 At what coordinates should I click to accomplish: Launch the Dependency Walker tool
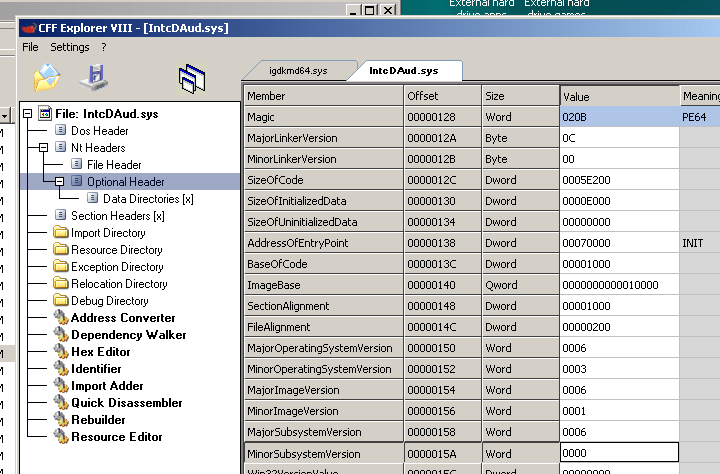point(128,335)
